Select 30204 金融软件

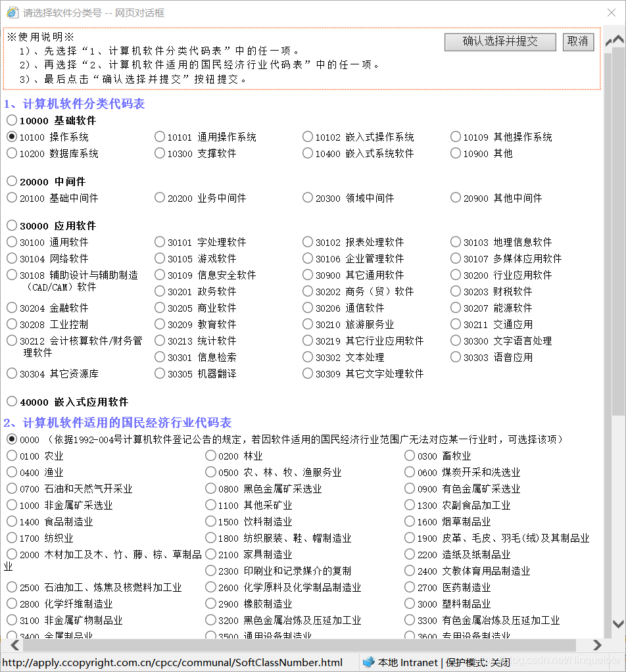[x=11, y=308]
